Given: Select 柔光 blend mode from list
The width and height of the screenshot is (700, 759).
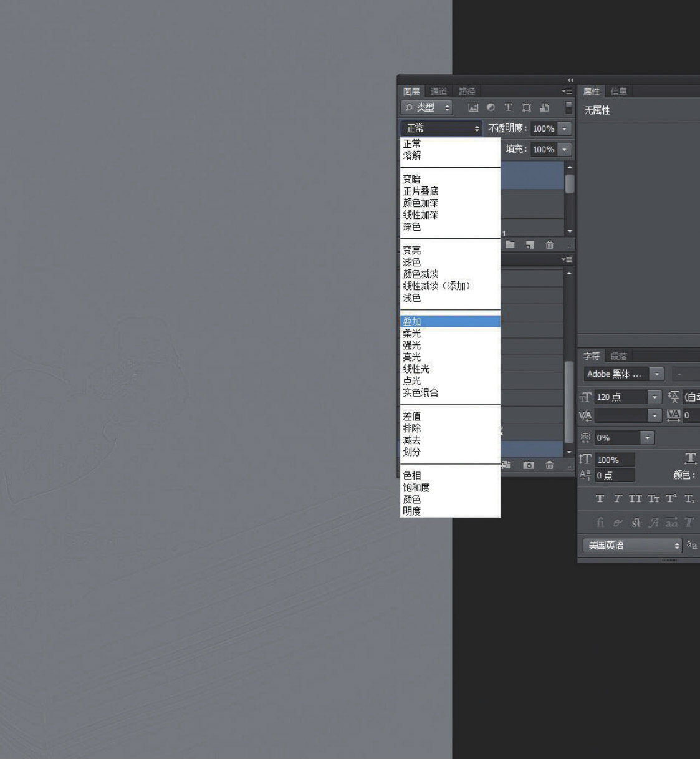Looking at the screenshot, I should click(412, 334).
